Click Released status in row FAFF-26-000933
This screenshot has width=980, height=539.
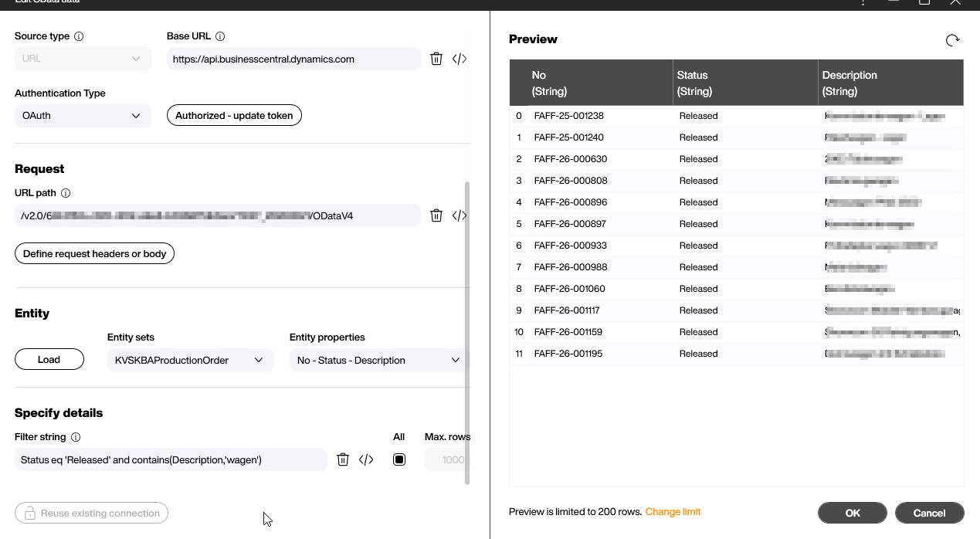[699, 246]
